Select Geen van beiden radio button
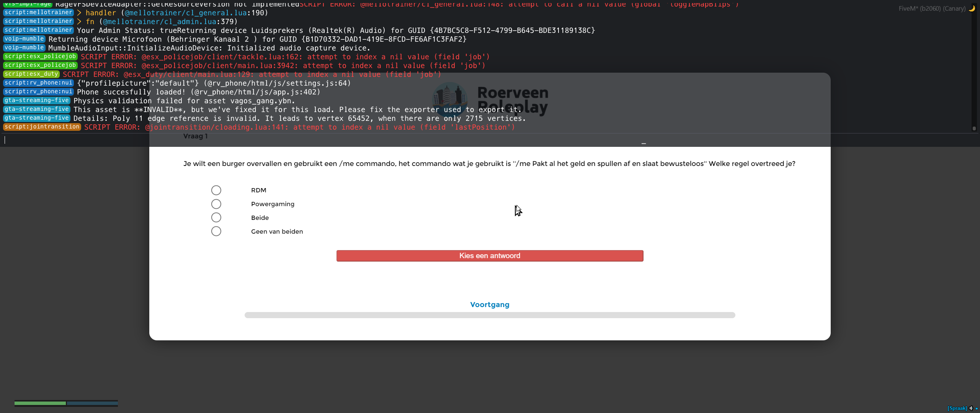The image size is (980, 413). (x=216, y=231)
